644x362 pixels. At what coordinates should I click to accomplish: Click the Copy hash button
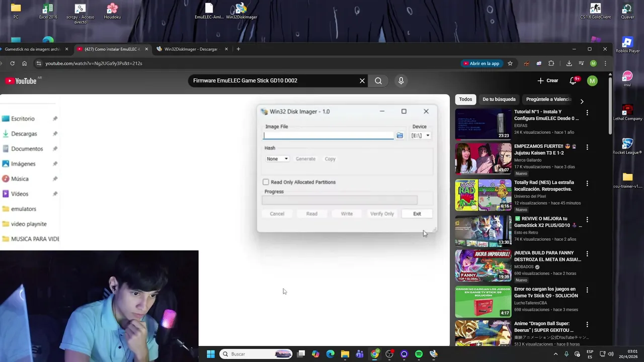(x=330, y=159)
